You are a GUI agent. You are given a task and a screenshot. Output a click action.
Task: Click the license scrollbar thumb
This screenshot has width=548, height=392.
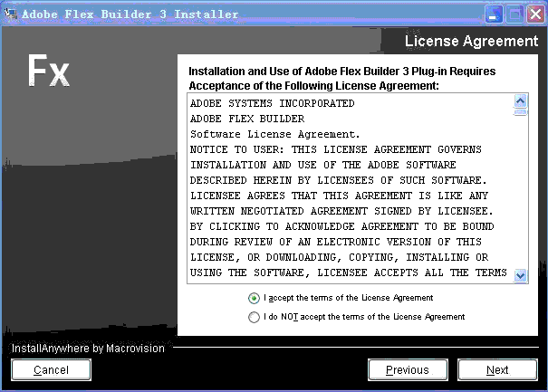point(521,111)
